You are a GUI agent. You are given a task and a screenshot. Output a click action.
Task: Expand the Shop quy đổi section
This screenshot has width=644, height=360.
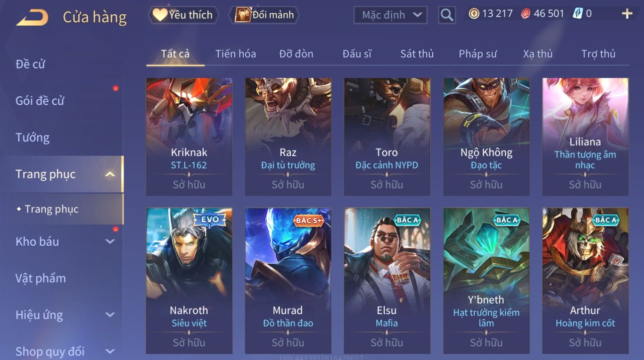click(110, 351)
